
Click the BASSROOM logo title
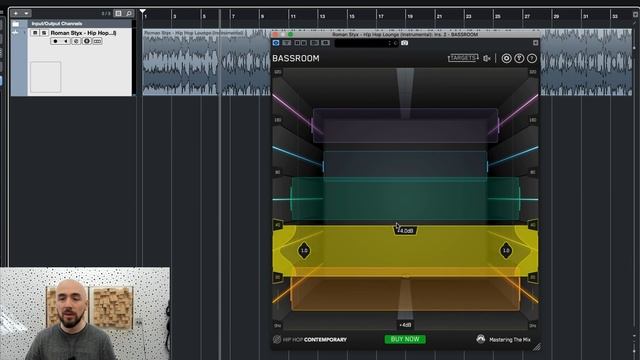pos(296,58)
